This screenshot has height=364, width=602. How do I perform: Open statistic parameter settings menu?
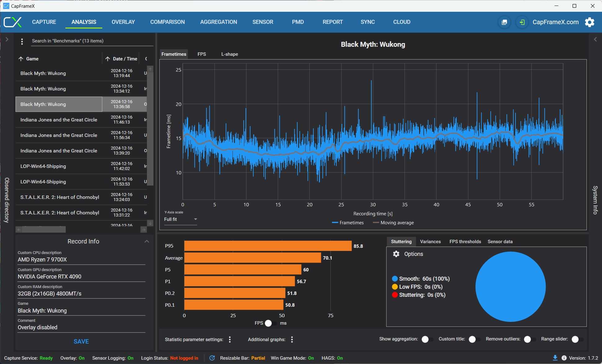point(230,340)
